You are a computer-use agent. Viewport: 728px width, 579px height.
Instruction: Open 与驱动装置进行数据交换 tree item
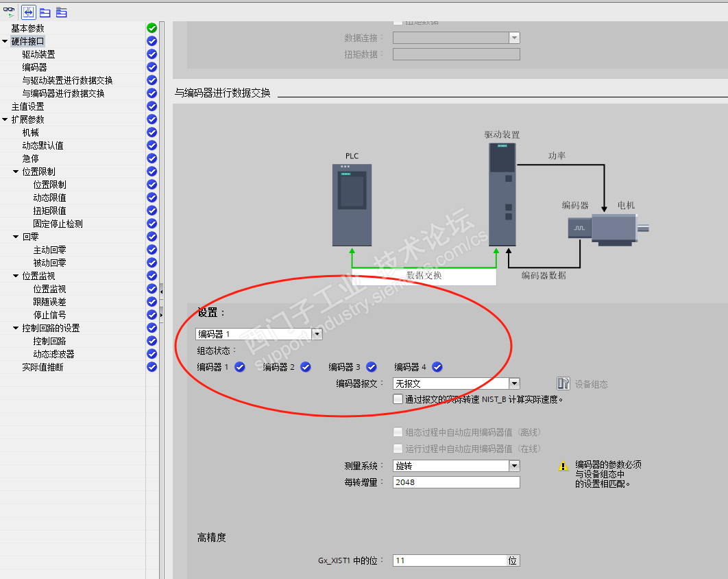[67, 80]
